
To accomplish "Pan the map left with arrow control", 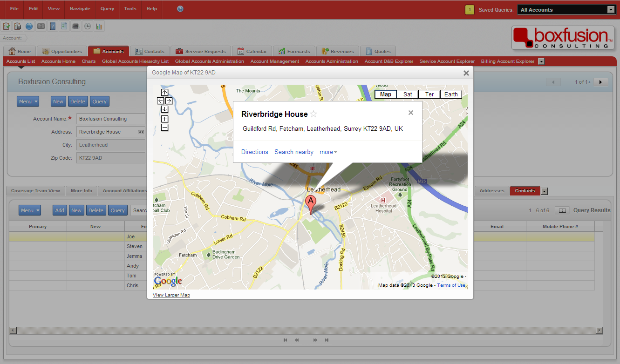I will tap(161, 101).
